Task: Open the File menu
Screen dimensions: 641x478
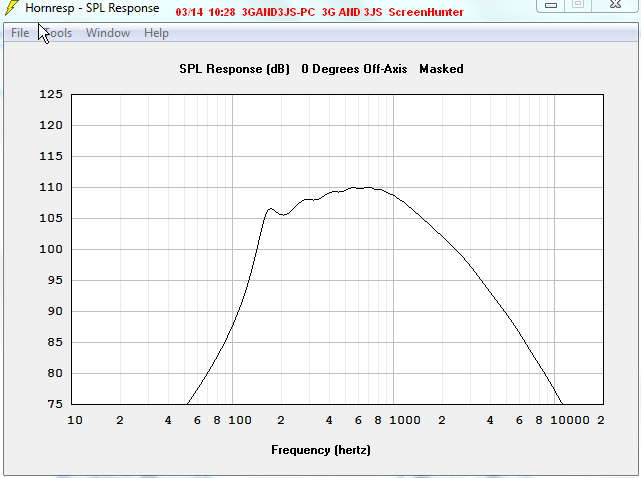Action: [20, 33]
